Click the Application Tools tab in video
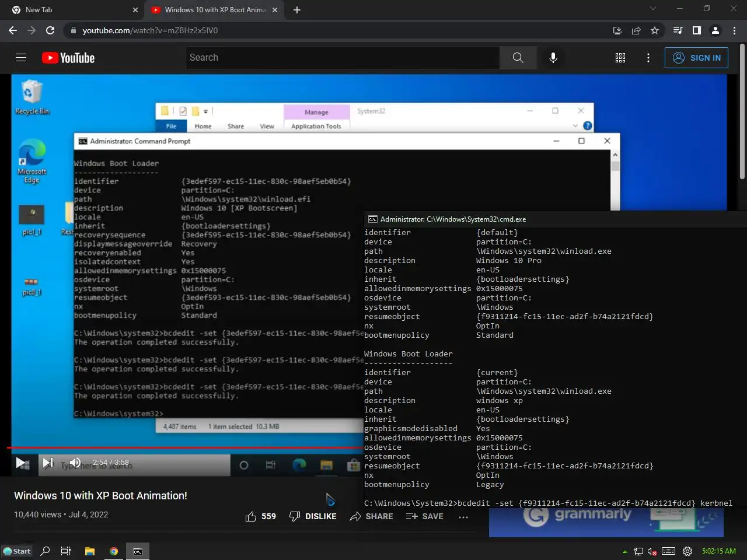This screenshot has width=747, height=560. coord(316,126)
